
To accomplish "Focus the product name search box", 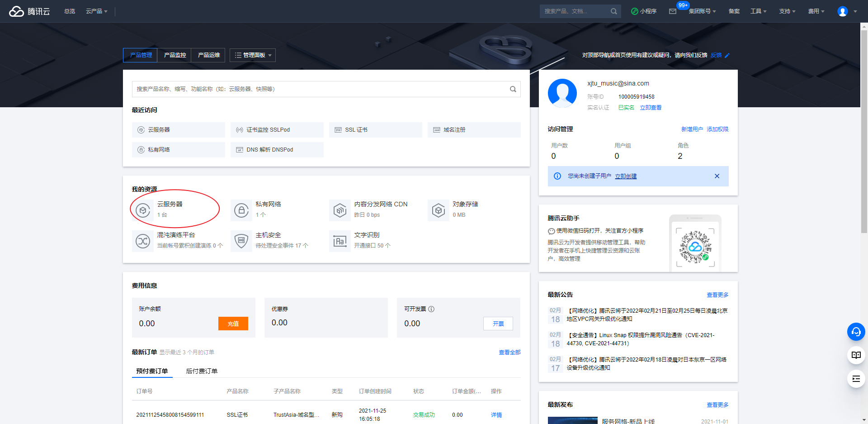I will coord(326,89).
